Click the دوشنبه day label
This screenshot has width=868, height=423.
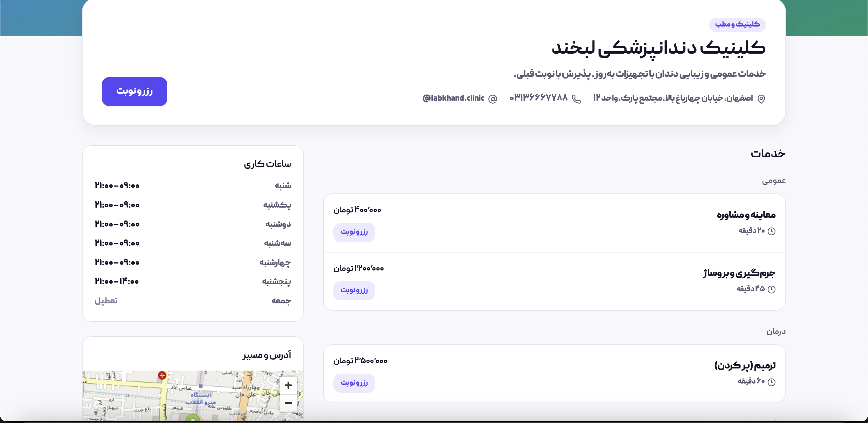point(278,224)
